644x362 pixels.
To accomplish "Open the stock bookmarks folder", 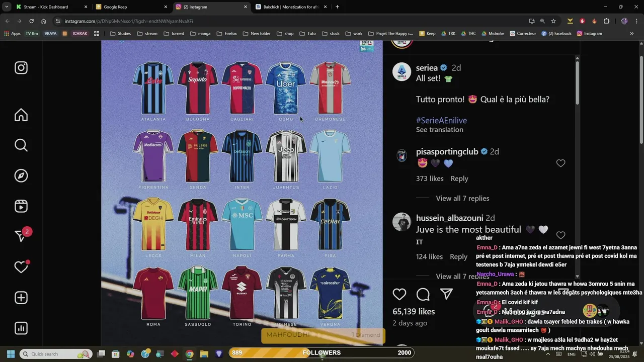I will [331, 34].
